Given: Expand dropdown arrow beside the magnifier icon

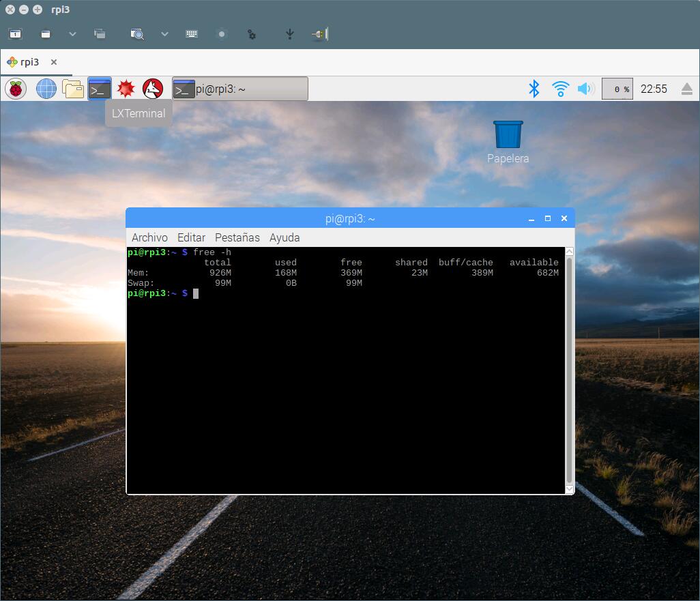Looking at the screenshot, I should (164, 34).
